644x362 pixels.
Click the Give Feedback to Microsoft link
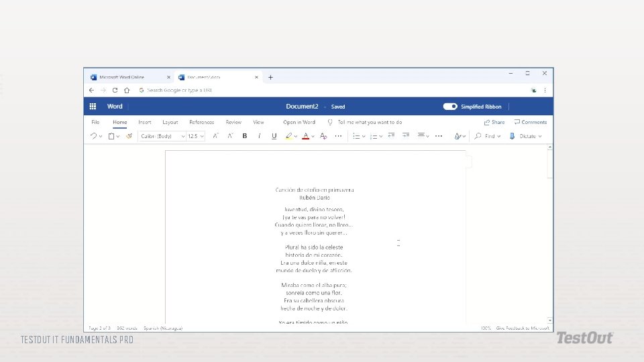pyautogui.click(x=523, y=328)
